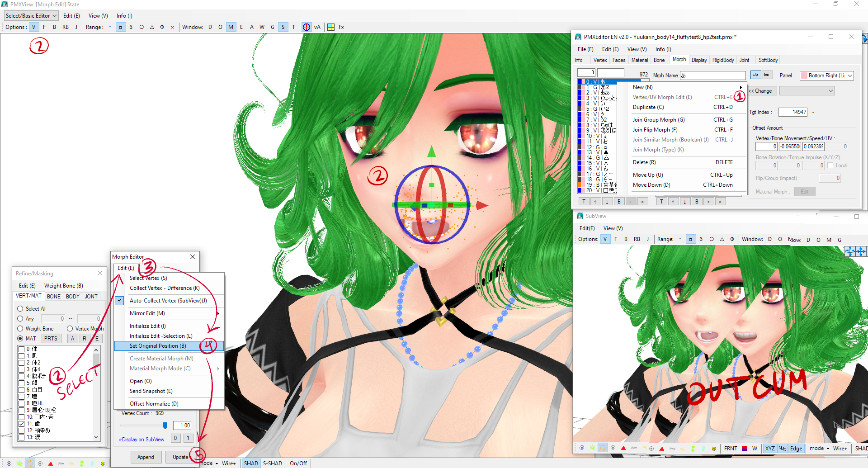
Task: Select the 'Vertex Morph' radio button
Action: click(x=70, y=329)
